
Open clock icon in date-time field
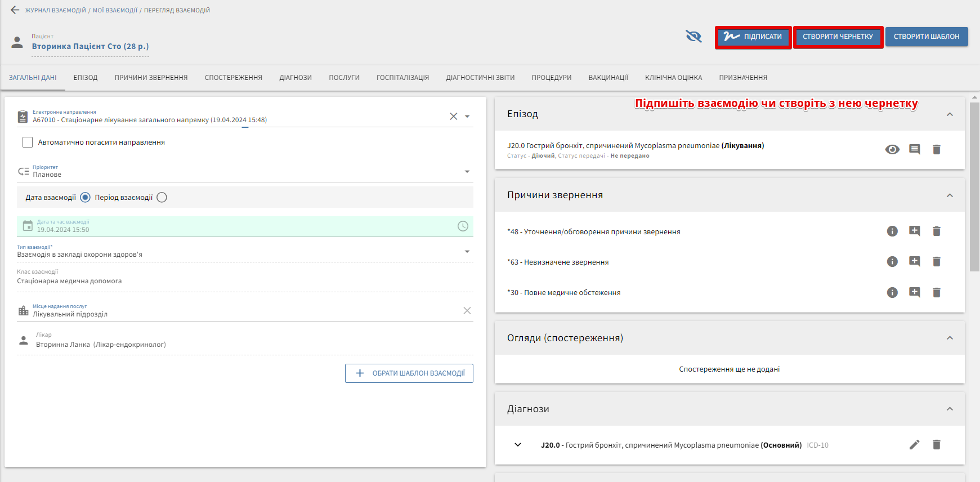point(463,226)
